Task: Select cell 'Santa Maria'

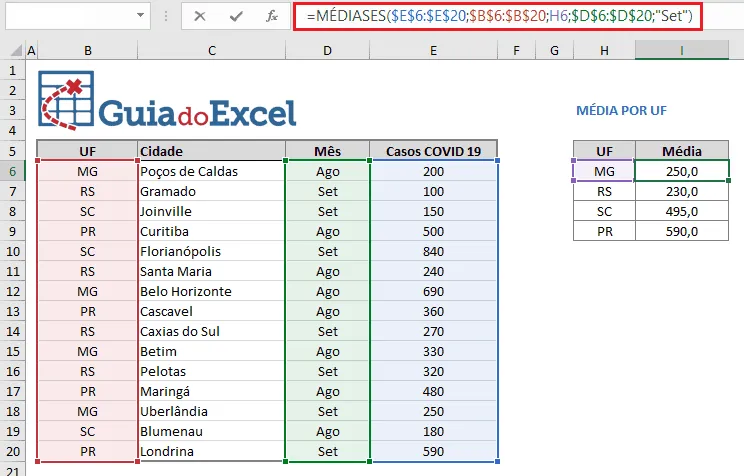Action: pos(211,271)
